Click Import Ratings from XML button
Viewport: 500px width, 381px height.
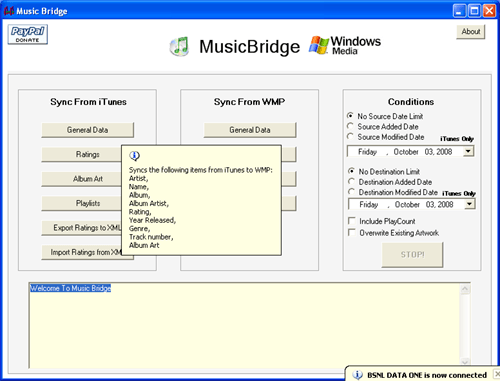(82, 252)
